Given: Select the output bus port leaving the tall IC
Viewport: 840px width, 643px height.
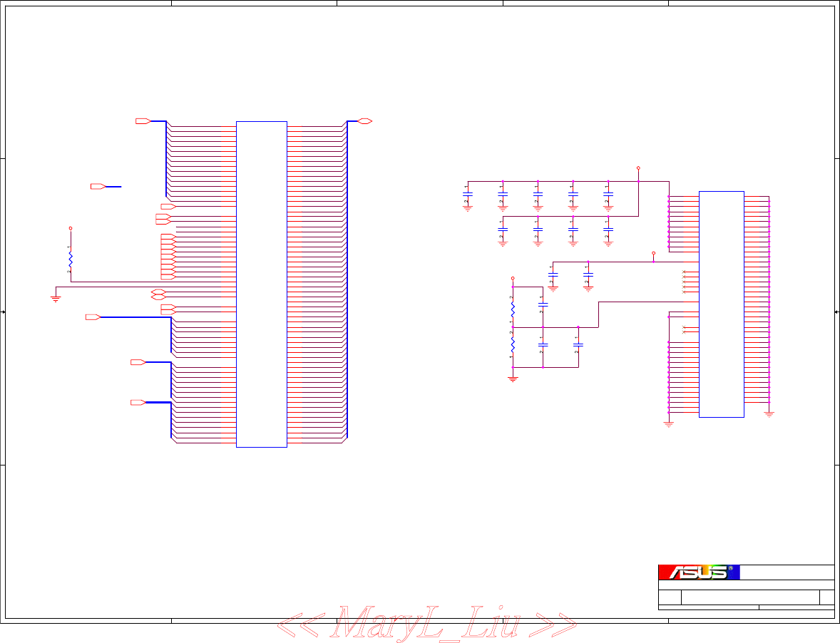Looking at the screenshot, I should (364, 121).
